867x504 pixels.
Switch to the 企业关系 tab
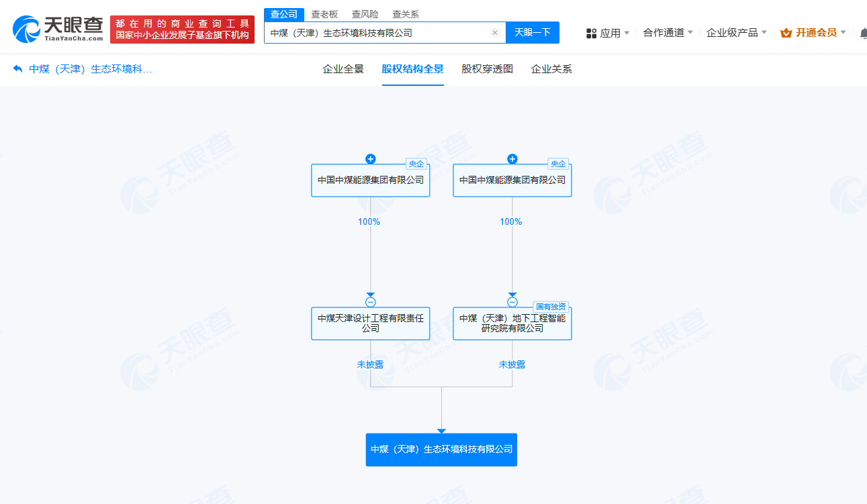pos(551,69)
